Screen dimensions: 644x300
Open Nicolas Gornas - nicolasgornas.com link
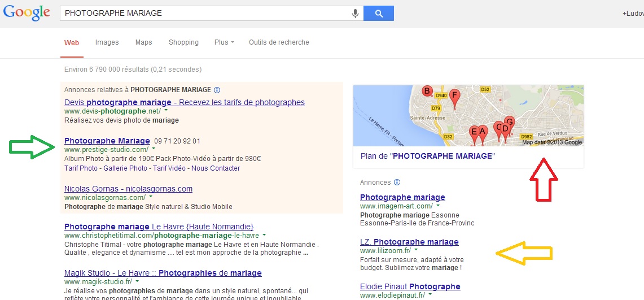pyautogui.click(x=128, y=189)
